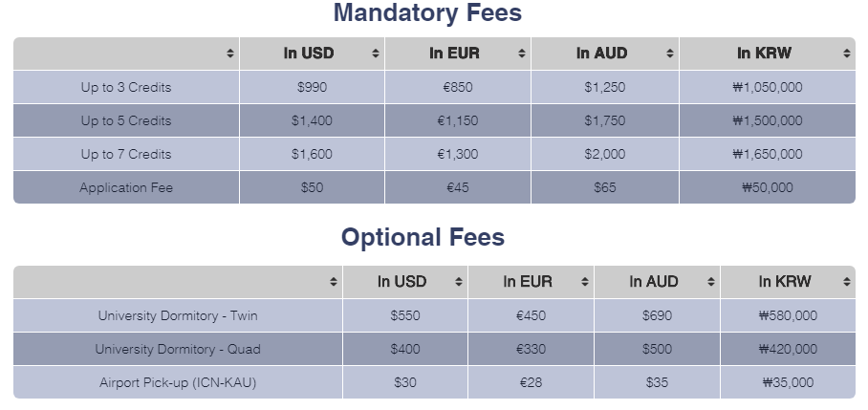
Task: Click the Optional Fees heading
Action: coord(423,237)
